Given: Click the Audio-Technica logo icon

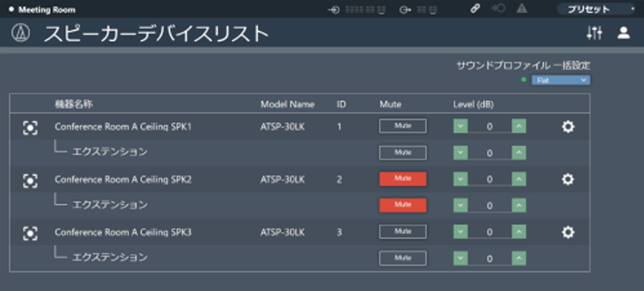Looking at the screenshot, I should click(21, 33).
